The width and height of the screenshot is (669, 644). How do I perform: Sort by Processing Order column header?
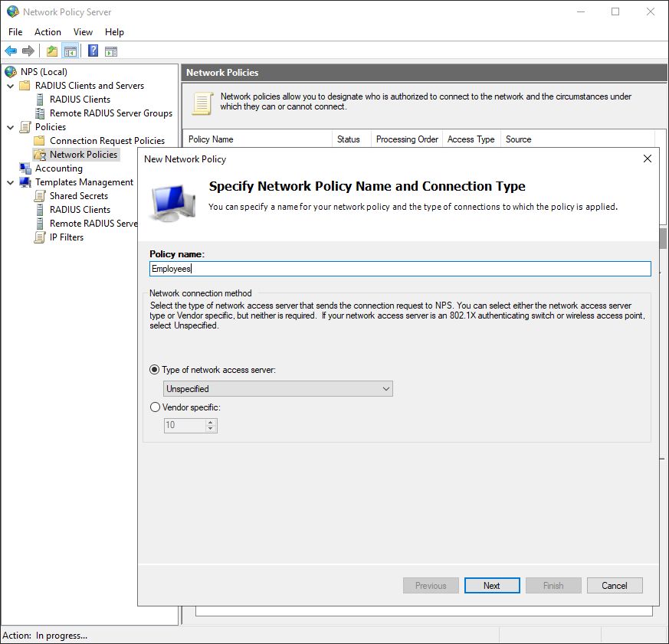tap(407, 139)
